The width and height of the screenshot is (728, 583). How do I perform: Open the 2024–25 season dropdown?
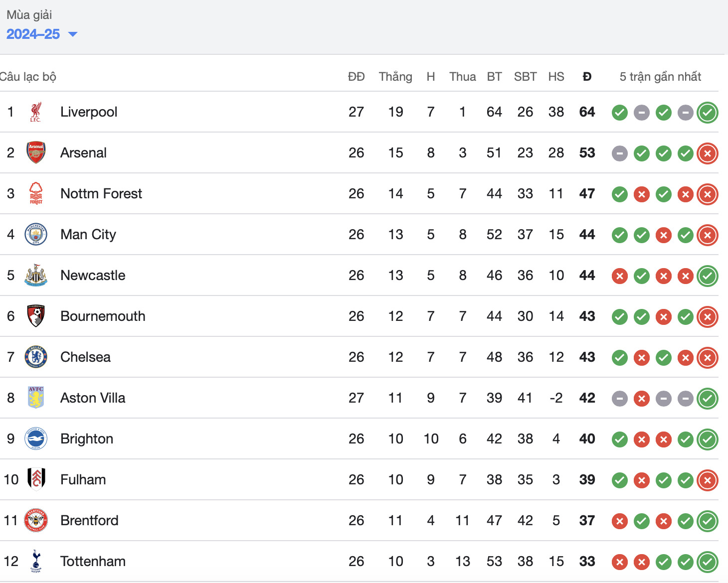[42, 34]
